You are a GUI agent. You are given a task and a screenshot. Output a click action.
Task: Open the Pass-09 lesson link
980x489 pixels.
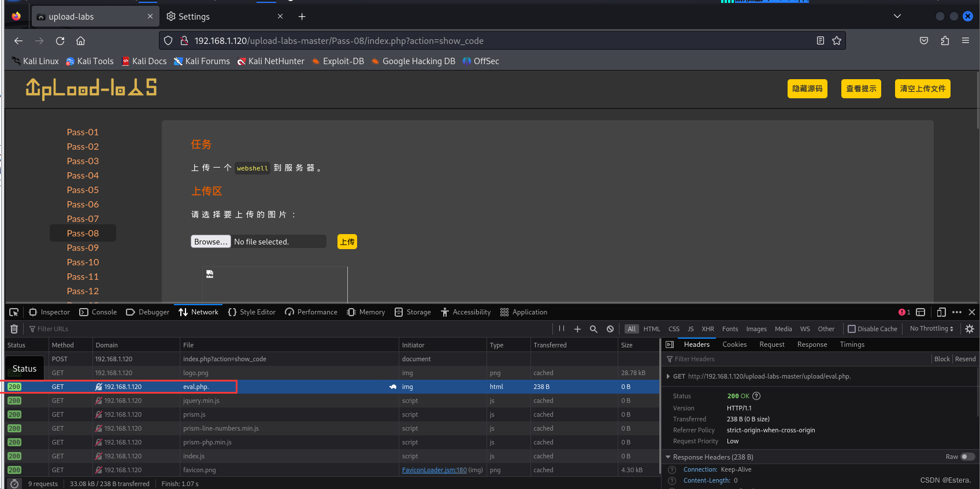point(83,247)
